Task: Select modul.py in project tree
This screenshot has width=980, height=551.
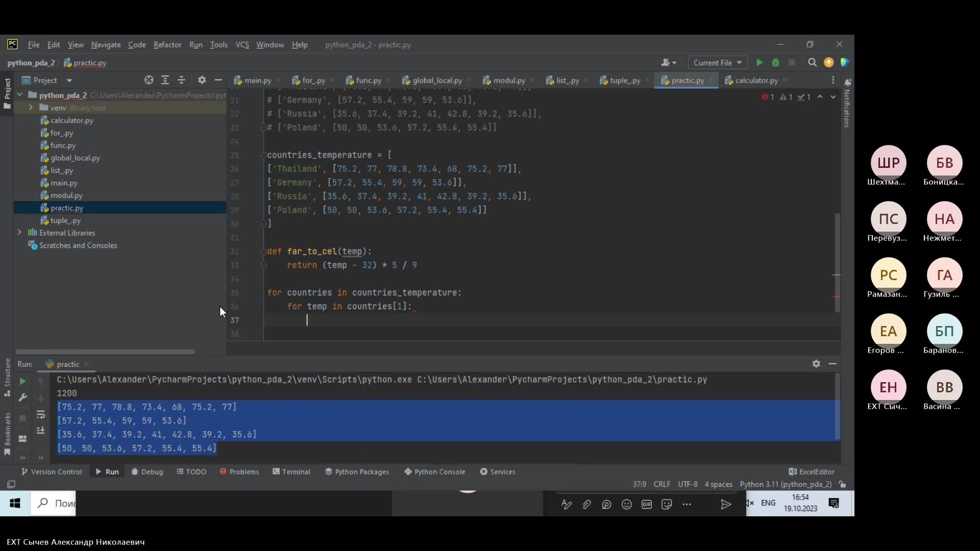Action: coord(66,195)
